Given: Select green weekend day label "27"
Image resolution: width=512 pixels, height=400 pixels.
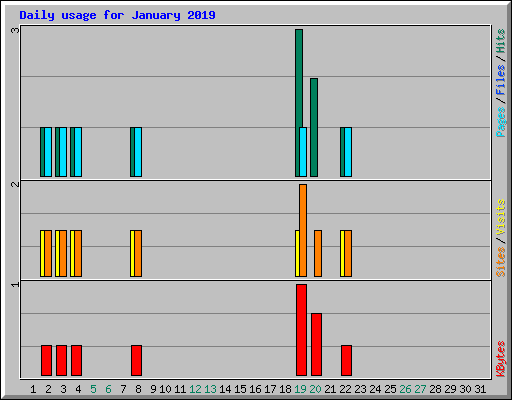Looking at the screenshot, I should (420, 389).
